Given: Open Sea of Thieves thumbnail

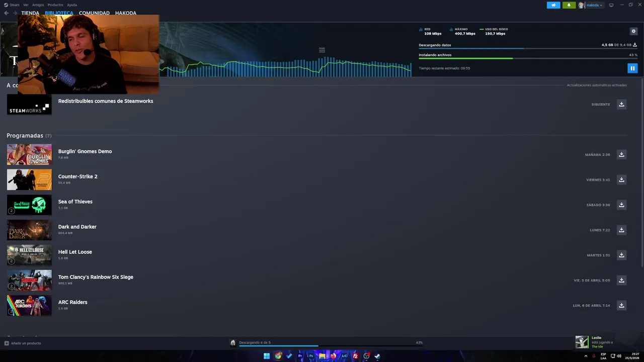Looking at the screenshot, I should [29, 205].
